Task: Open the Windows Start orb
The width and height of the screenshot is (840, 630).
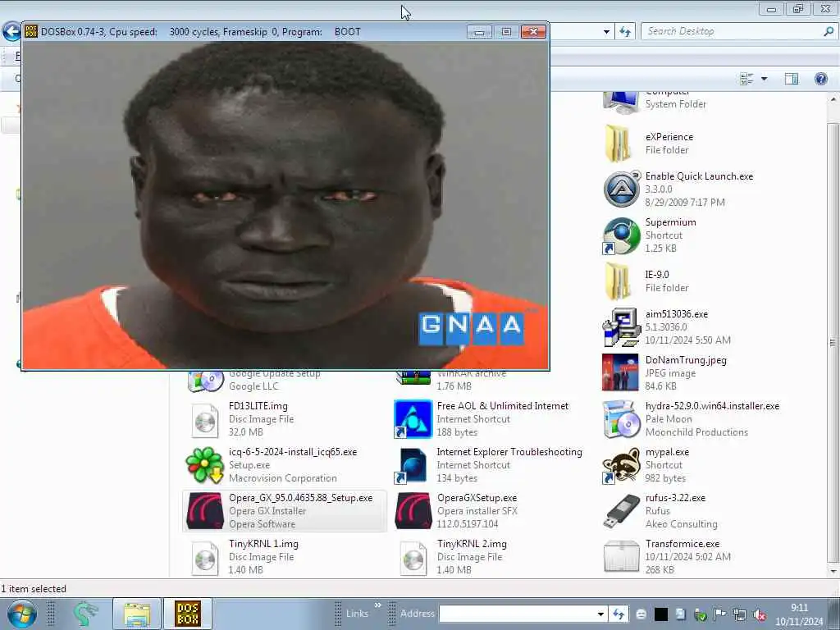Action: tap(21, 614)
